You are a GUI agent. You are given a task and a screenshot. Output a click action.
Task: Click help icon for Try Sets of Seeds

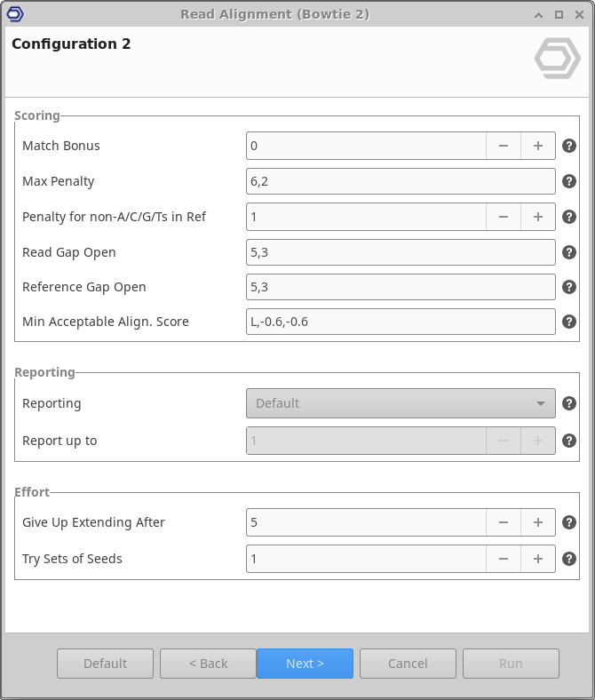click(569, 559)
